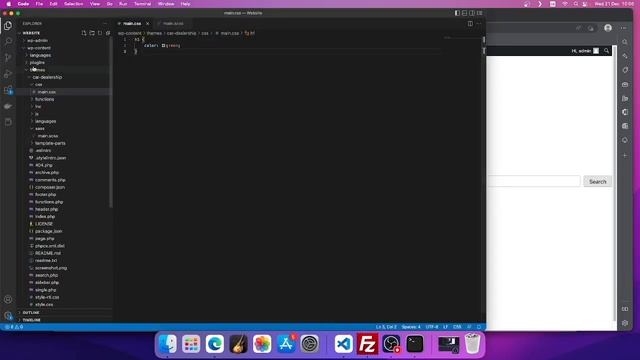Close the main.css editor tab
The height and width of the screenshot is (360, 640).
pos(148,24)
